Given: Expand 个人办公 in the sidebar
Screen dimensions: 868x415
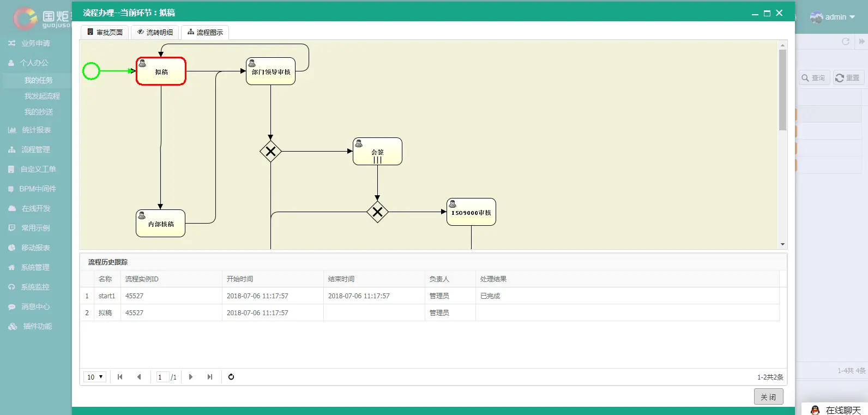Looking at the screenshot, I should click(x=35, y=63).
